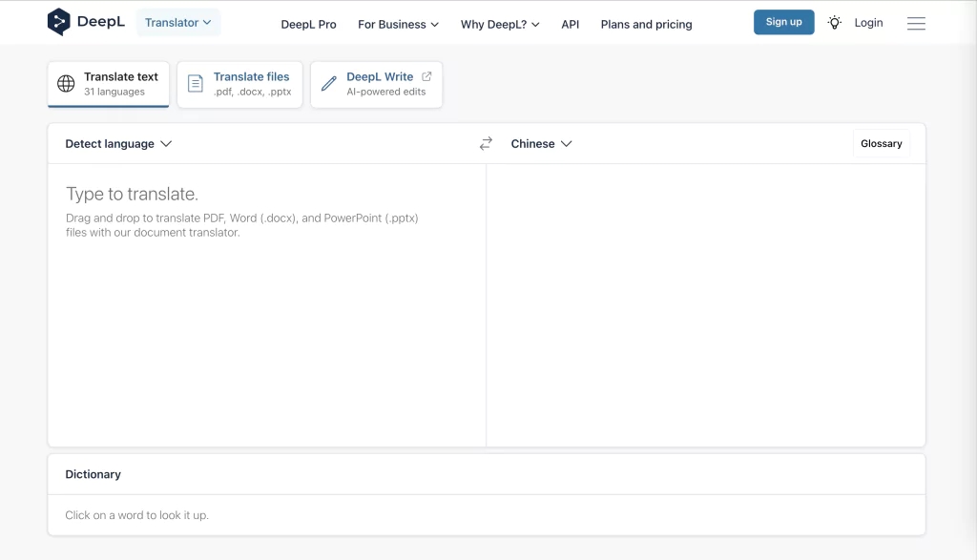Click the Login link
This screenshot has width=977, height=560.
tap(868, 23)
